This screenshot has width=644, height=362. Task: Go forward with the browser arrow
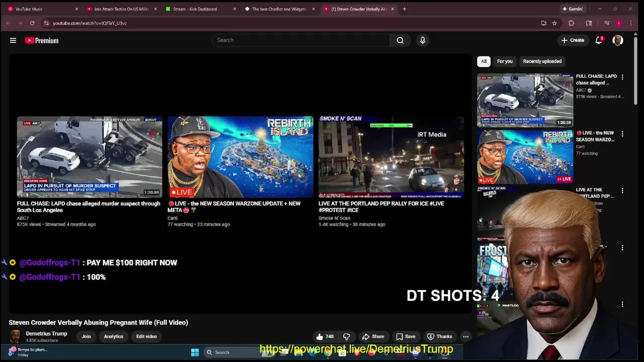click(20, 23)
